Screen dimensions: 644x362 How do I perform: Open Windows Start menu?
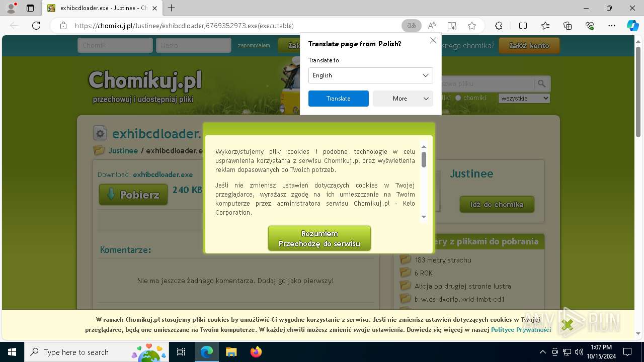[12, 352]
